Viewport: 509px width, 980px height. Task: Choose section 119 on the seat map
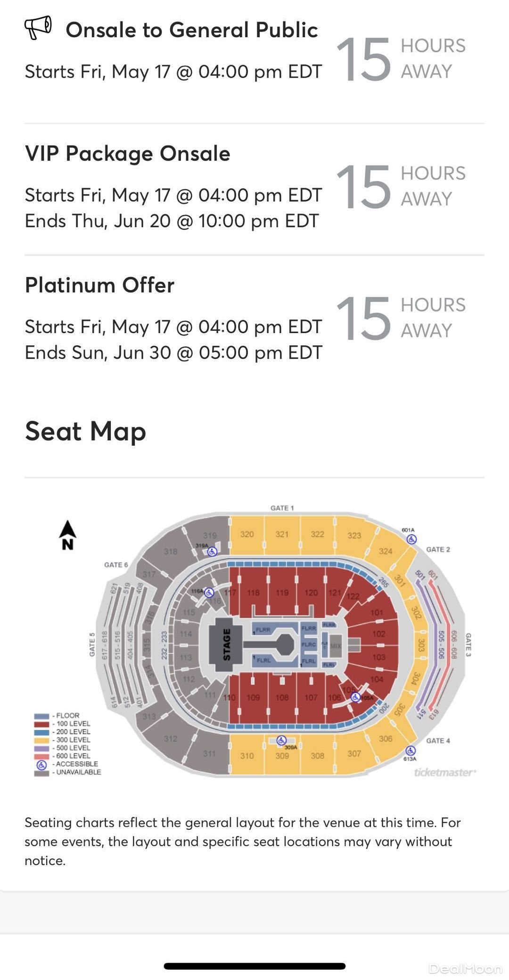tap(282, 593)
